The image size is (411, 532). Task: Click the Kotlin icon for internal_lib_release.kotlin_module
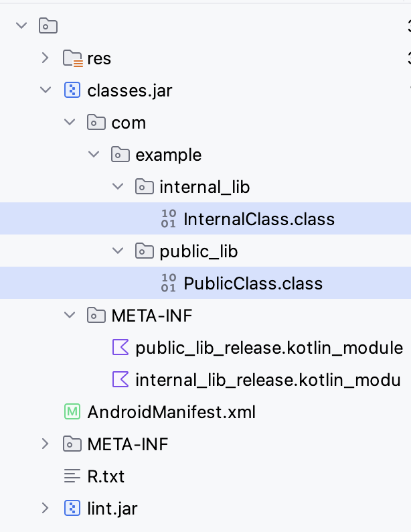120,379
